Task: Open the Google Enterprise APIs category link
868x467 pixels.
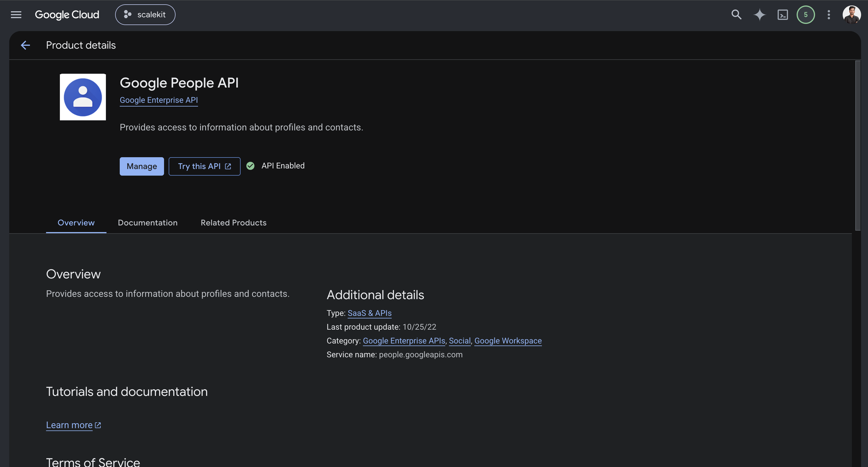Action: (404, 341)
